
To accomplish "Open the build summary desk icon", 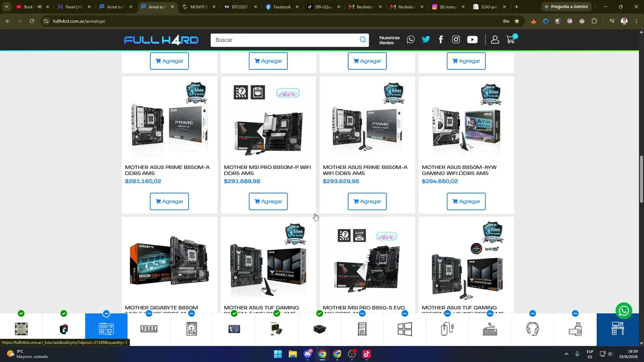I will [x=618, y=329].
